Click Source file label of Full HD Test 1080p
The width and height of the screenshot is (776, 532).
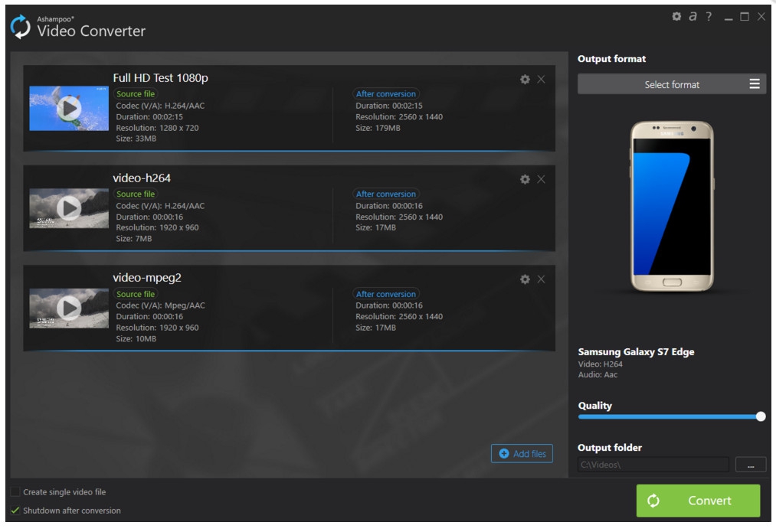[x=135, y=93]
